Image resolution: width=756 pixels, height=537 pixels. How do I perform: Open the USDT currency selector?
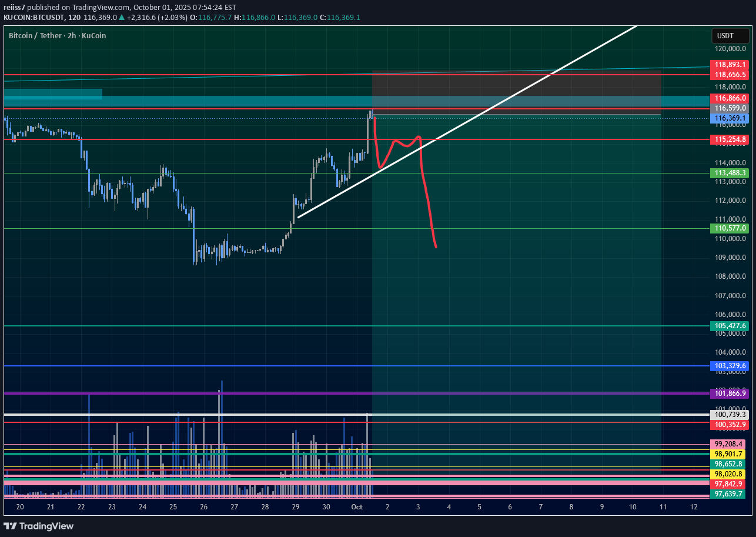[x=727, y=36]
